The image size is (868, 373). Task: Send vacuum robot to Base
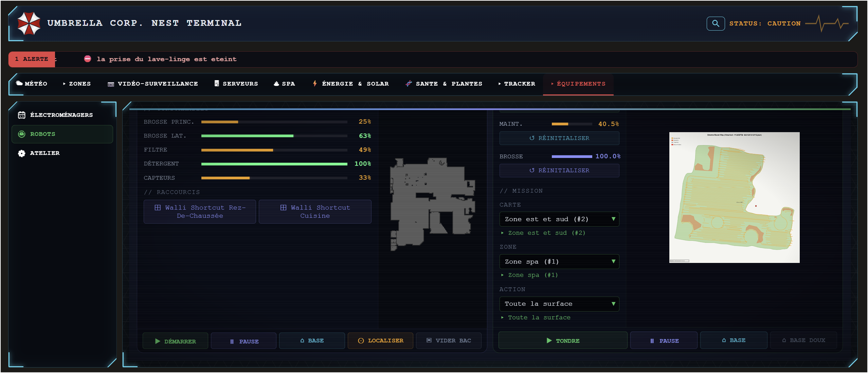pyautogui.click(x=312, y=341)
